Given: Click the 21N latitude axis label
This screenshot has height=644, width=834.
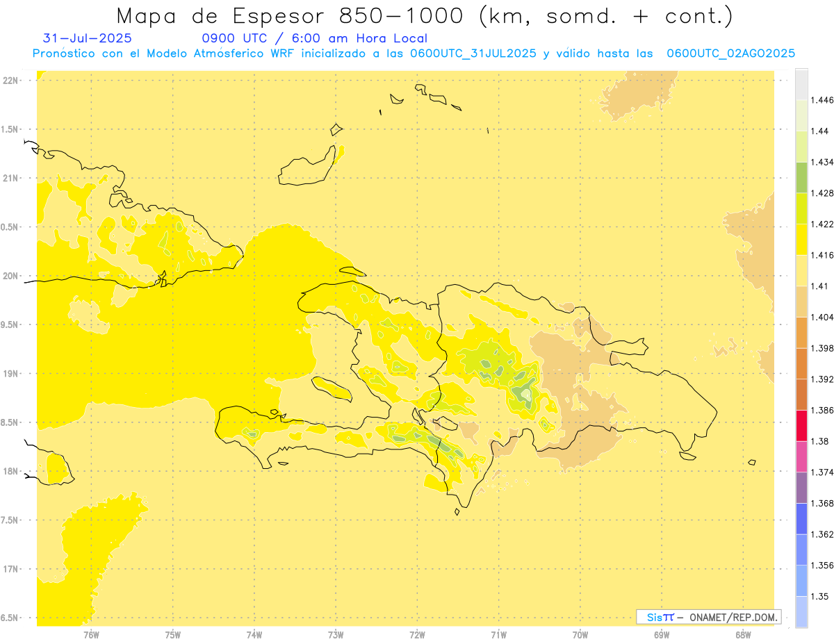Looking at the screenshot, I should click(x=10, y=179).
